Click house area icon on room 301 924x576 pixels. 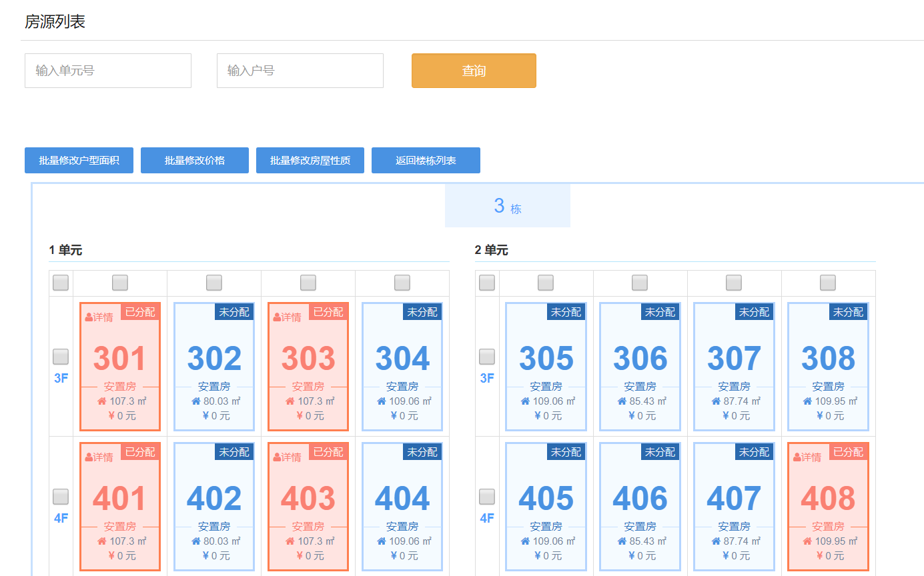102,401
